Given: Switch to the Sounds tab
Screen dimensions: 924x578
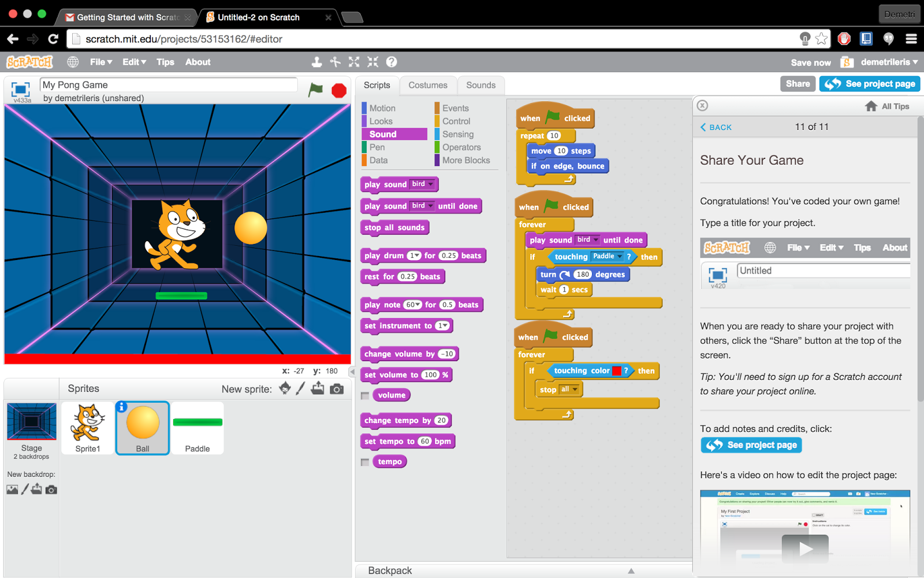Looking at the screenshot, I should 481,85.
